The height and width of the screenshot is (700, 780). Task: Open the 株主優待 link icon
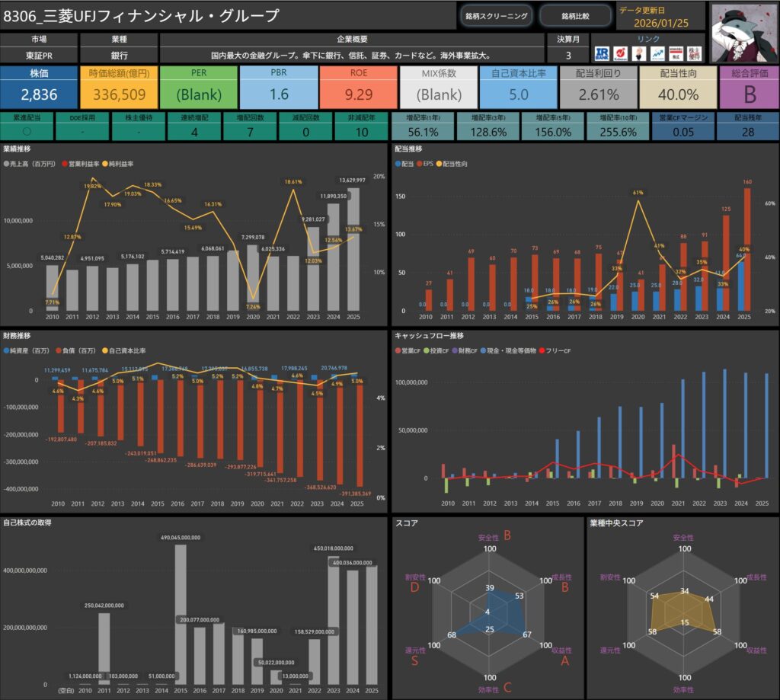693,55
